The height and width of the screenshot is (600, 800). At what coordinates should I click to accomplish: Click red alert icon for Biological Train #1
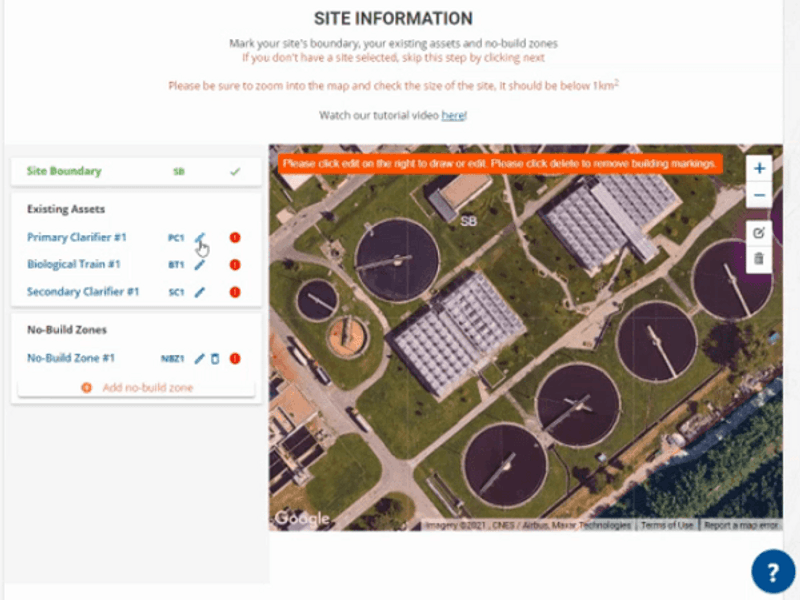pyautogui.click(x=235, y=265)
